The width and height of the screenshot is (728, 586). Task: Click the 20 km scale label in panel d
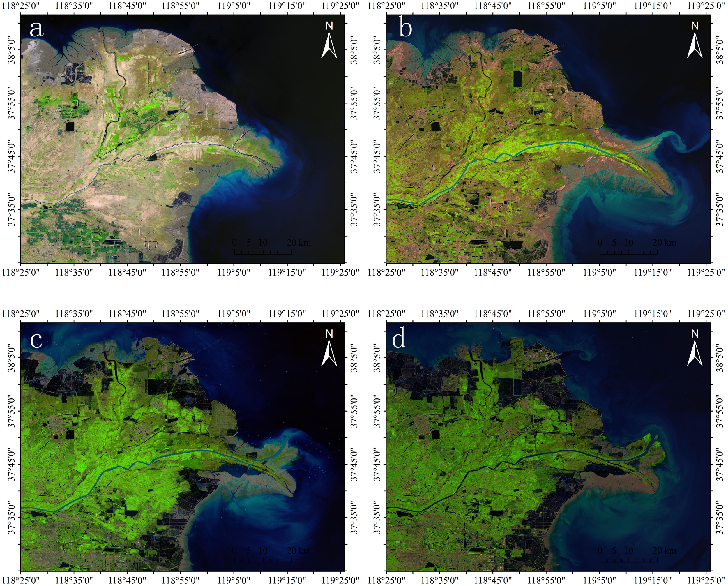(664, 550)
